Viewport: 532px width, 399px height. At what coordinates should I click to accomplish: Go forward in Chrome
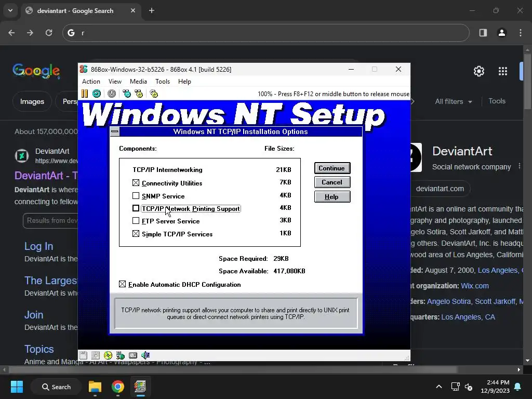(30, 33)
